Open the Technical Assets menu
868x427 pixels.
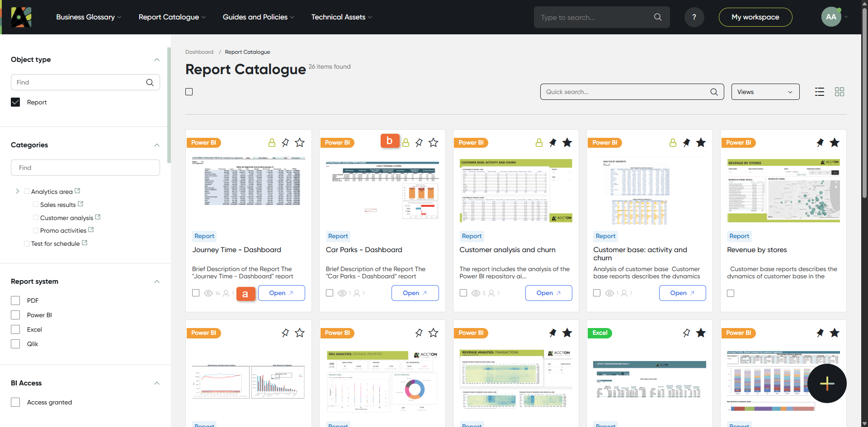click(x=341, y=17)
